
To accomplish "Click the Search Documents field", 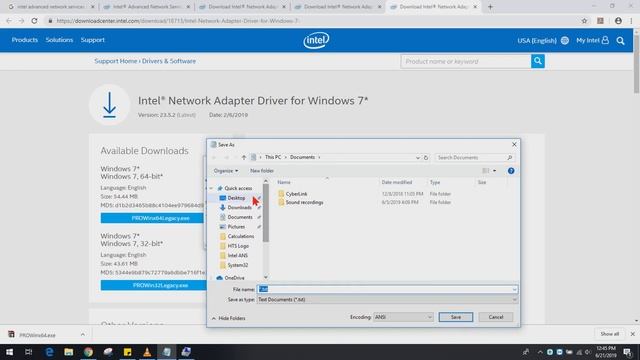I will pyautogui.click(x=474, y=158).
